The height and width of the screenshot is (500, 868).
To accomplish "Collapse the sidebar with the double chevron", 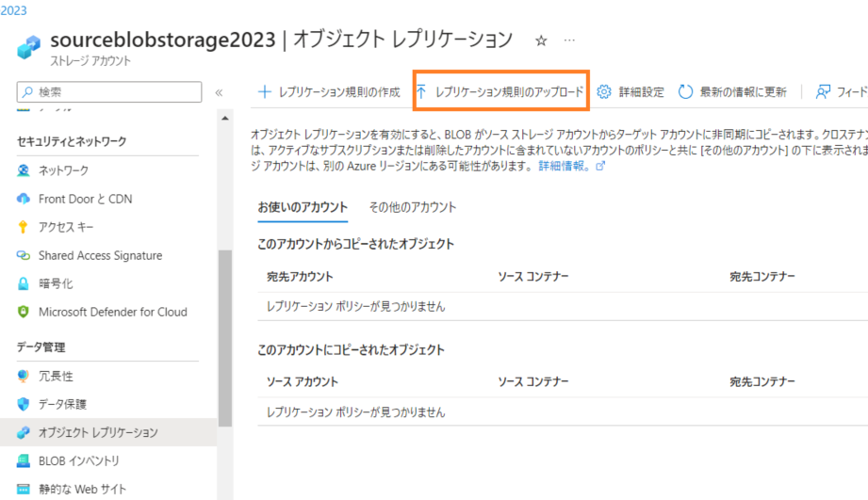I will click(x=219, y=92).
